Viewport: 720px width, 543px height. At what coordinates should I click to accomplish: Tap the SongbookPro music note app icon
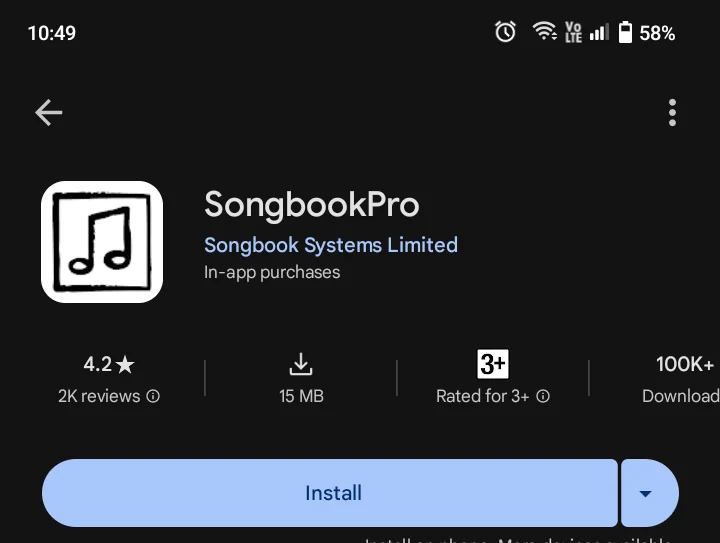(x=102, y=242)
